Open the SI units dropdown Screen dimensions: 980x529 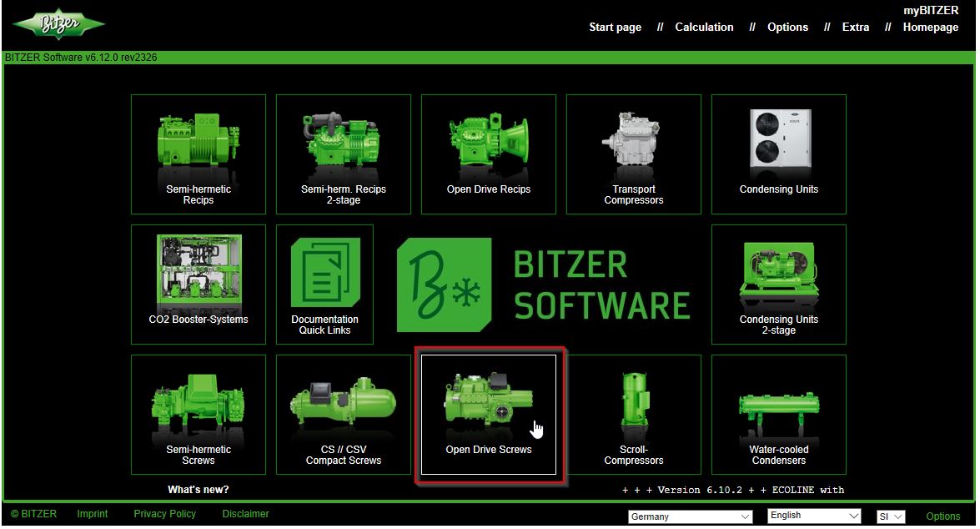click(x=890, y=516)
